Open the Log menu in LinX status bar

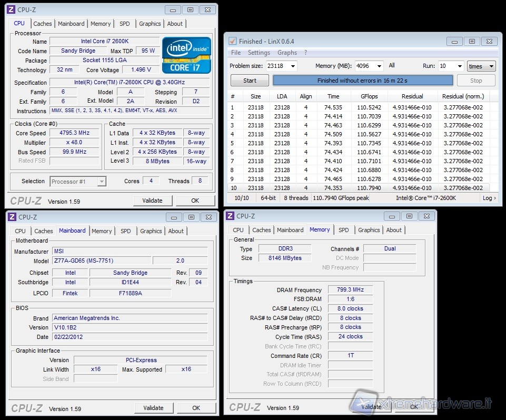pyautogui.click(x=489, y=198)
